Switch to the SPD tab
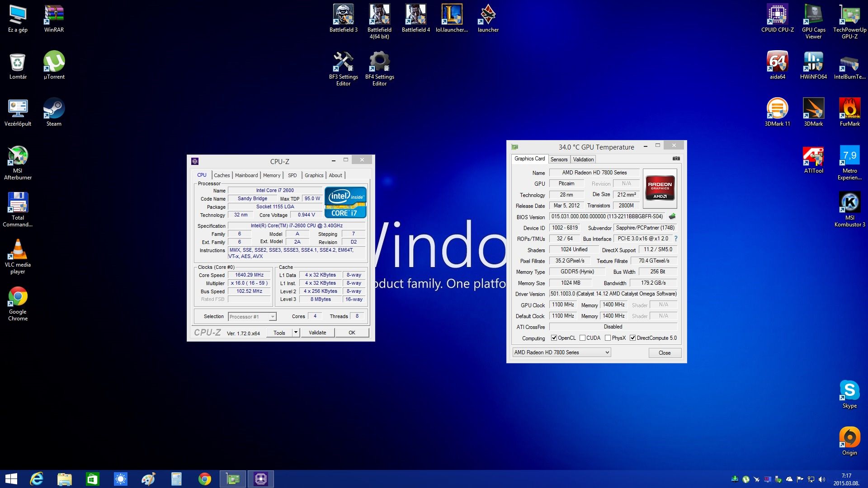This screenshot has width=868, height=488. [292, 175]
